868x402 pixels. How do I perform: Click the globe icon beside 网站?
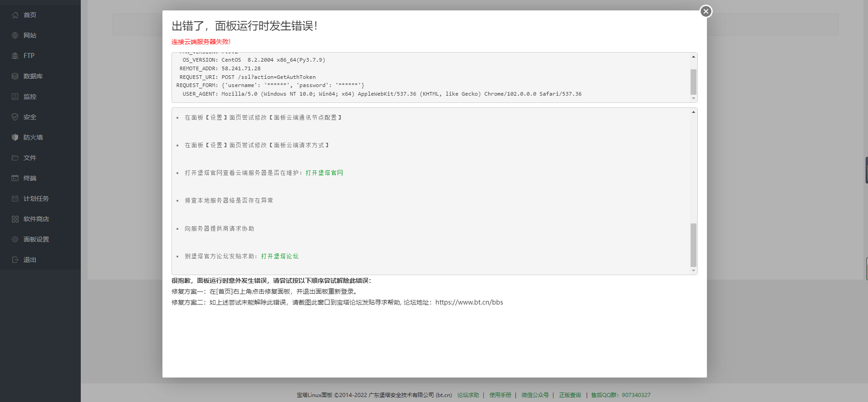click(x=15, y=35)
